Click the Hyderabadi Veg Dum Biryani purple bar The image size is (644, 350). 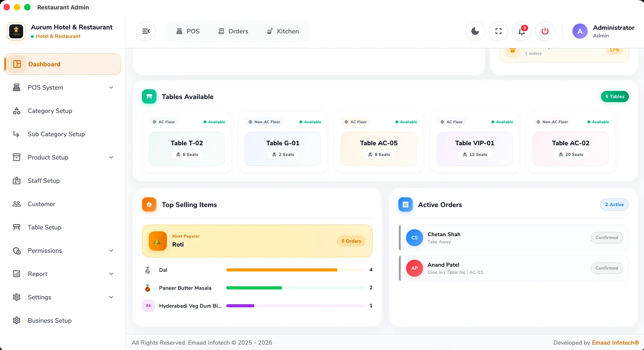pyautogui.click(x=240, y=306)
